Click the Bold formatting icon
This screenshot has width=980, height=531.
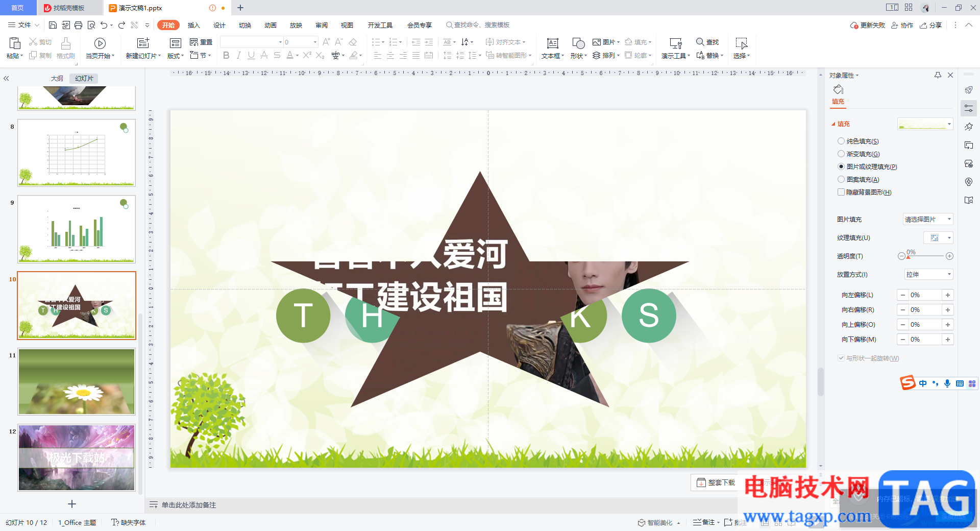tap(226, 55)
